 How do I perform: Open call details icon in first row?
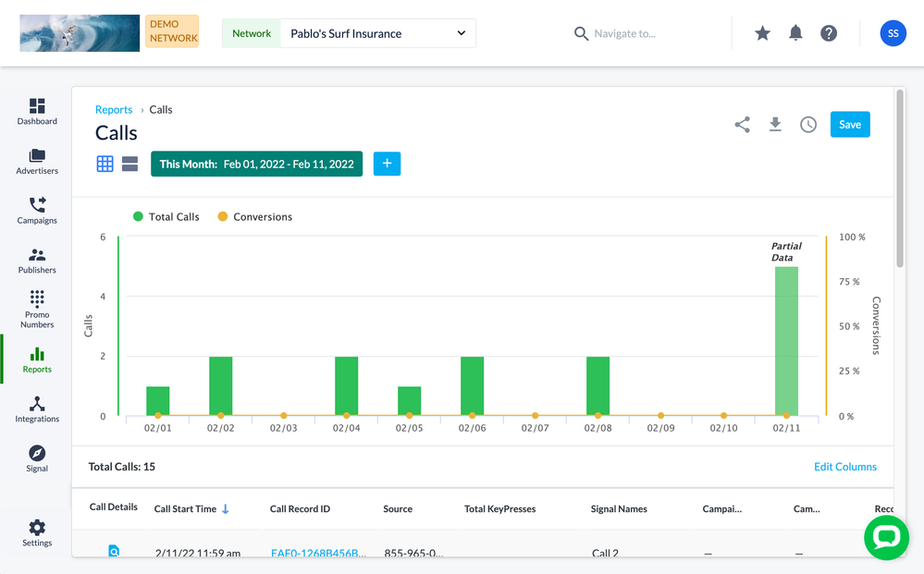point(114,551)
